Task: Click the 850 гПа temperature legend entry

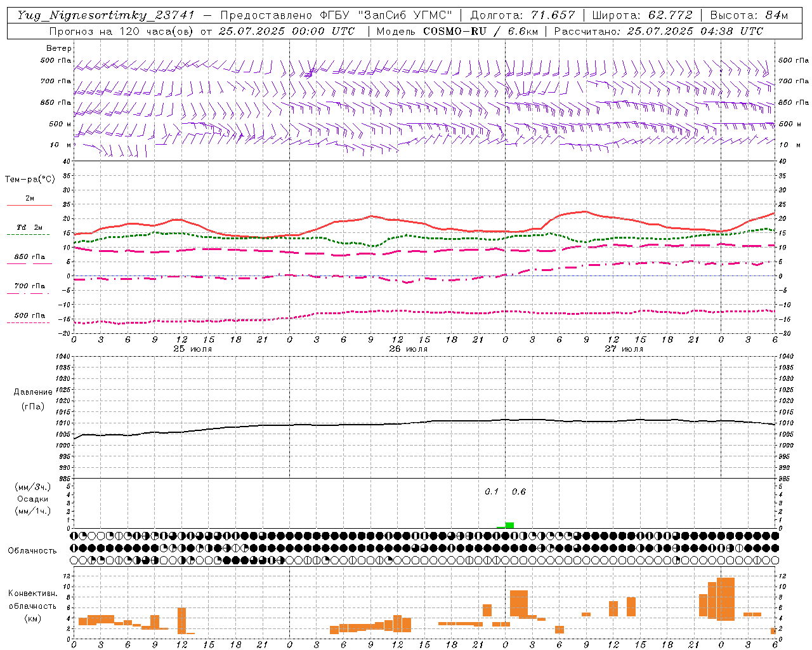Action: pos(30,257)
